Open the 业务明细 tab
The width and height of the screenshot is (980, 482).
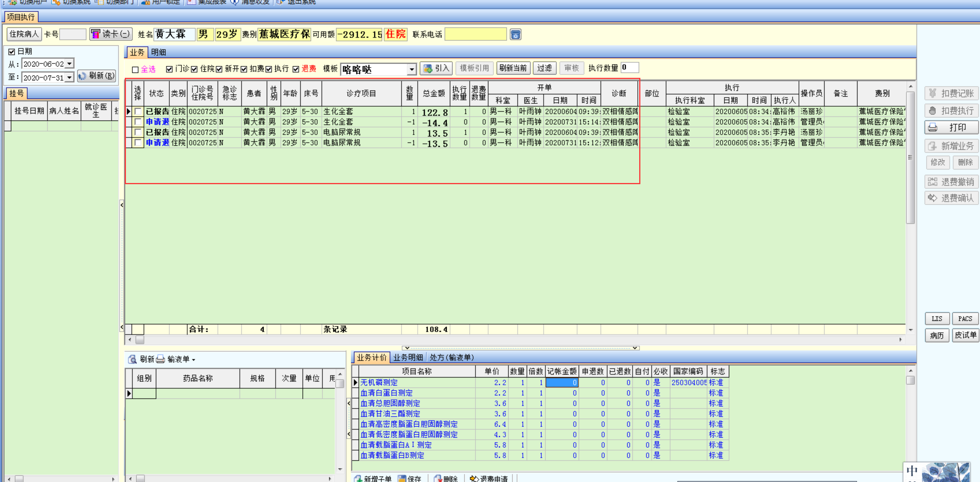coord(407,358)
